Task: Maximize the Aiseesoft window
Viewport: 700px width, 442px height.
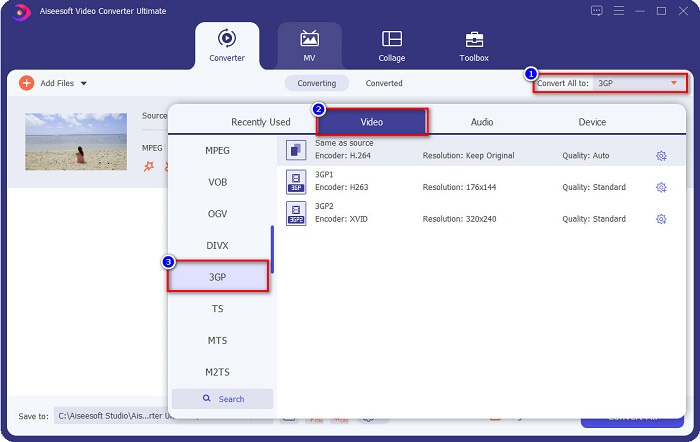Action: click(662, 11)
